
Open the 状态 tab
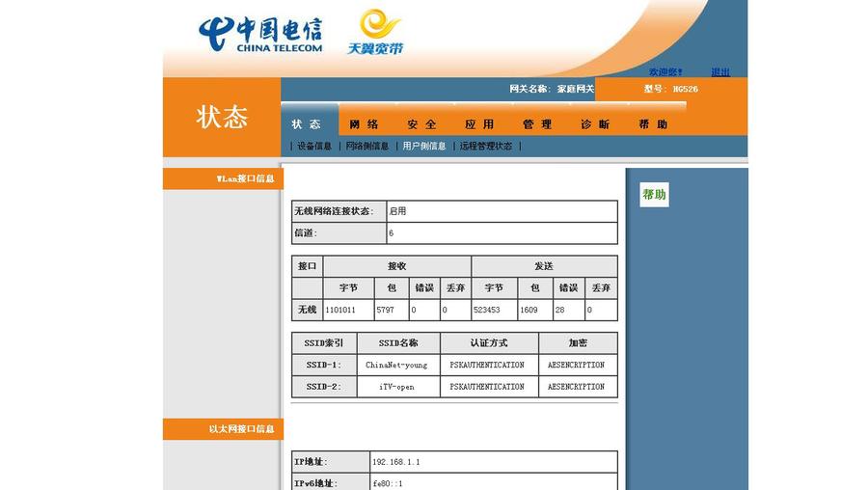307,124
